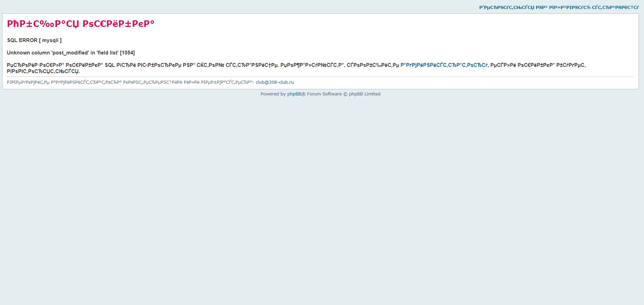Open the garbled blue administrator link in the error paragraph

(444, 65)
